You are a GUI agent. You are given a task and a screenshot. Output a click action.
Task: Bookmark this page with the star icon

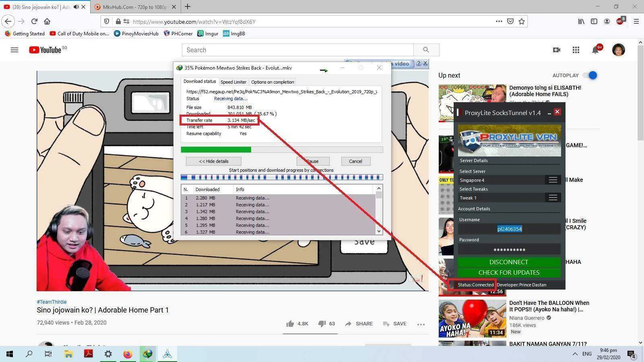pos(522,21)
